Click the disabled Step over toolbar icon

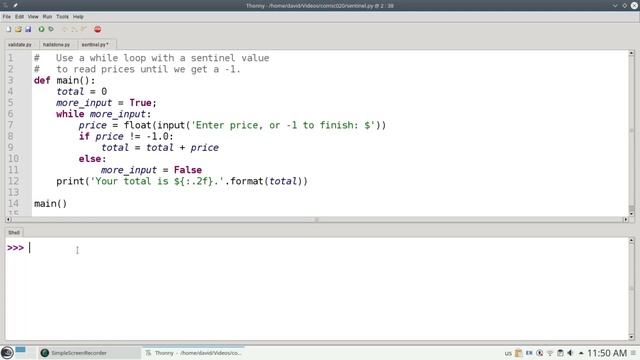64,29
